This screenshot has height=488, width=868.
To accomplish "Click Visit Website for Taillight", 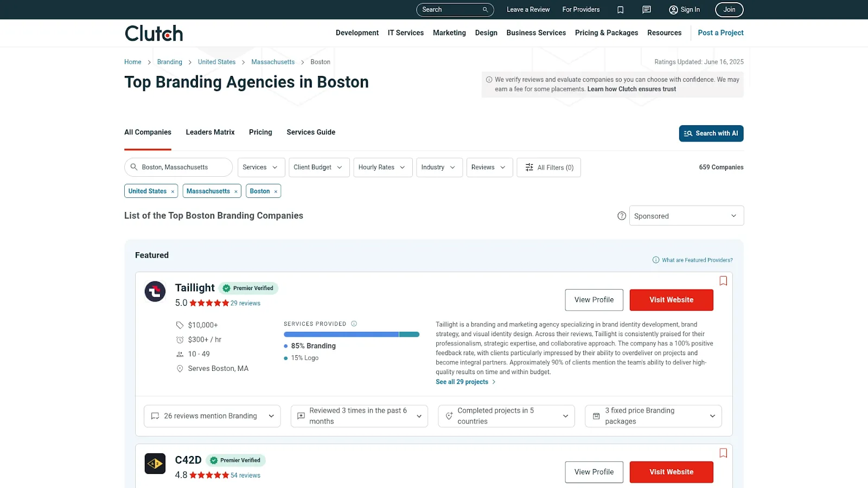I will tap(671, 300).
